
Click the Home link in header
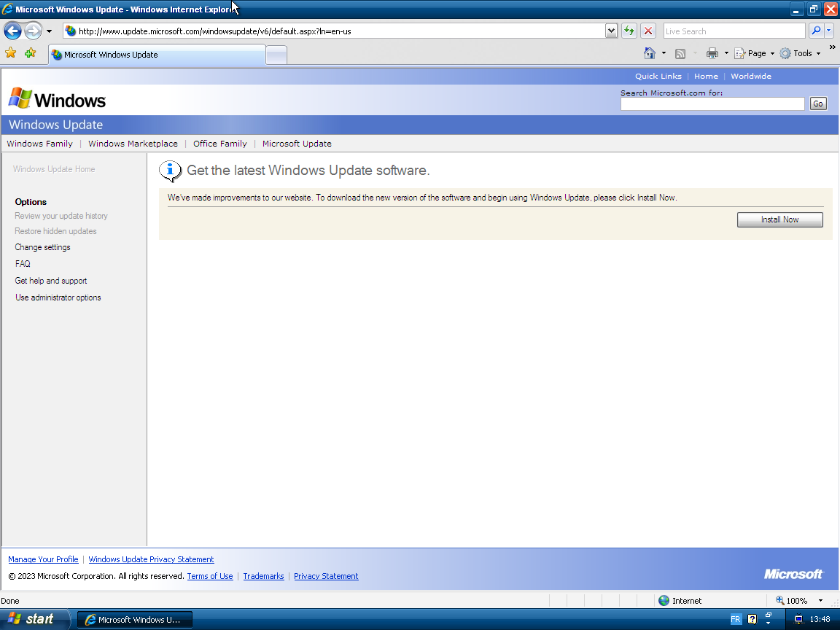(x=706, y=76)
